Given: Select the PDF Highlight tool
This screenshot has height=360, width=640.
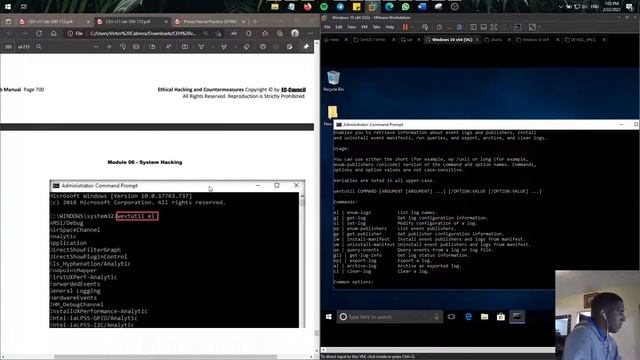Looking at the screenshot, I should [224, 47].
